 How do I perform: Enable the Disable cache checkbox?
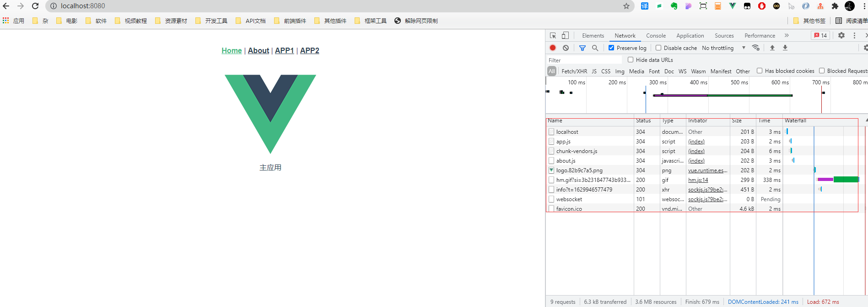[x=658, y=48]
